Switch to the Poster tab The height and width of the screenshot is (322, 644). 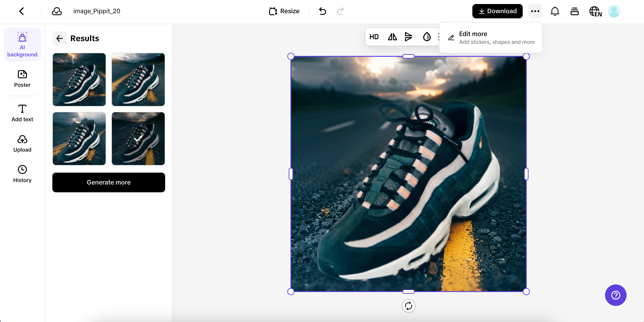click(22, 79)
